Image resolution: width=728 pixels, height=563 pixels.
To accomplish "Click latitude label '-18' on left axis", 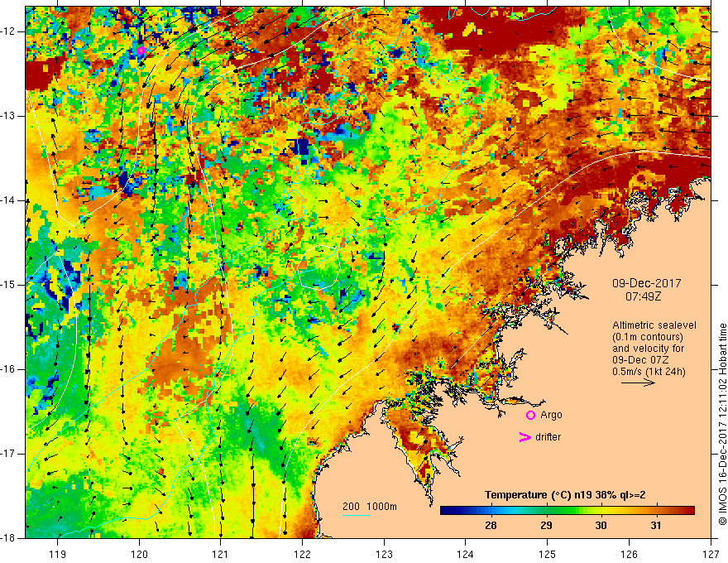I will pyautogui.click(x=8, y=538).
